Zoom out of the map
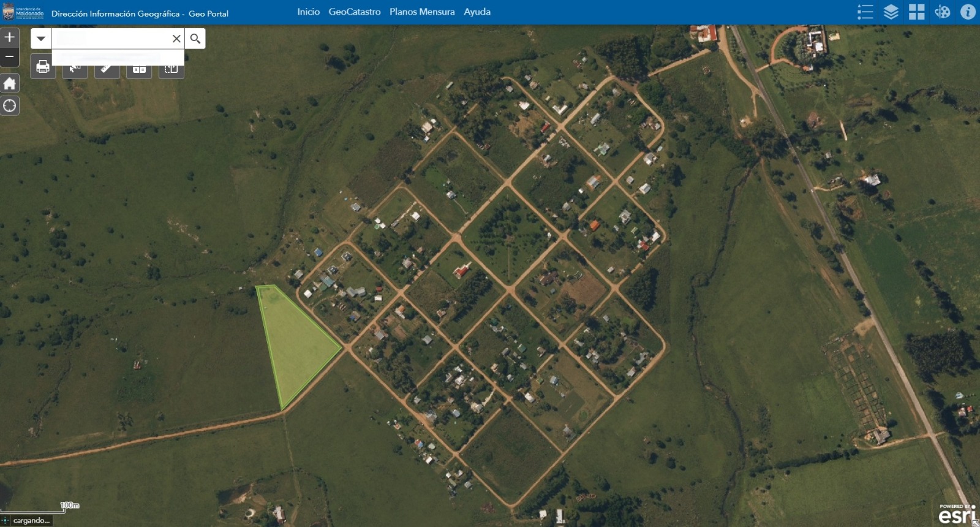980x527 pixels. 9,57
